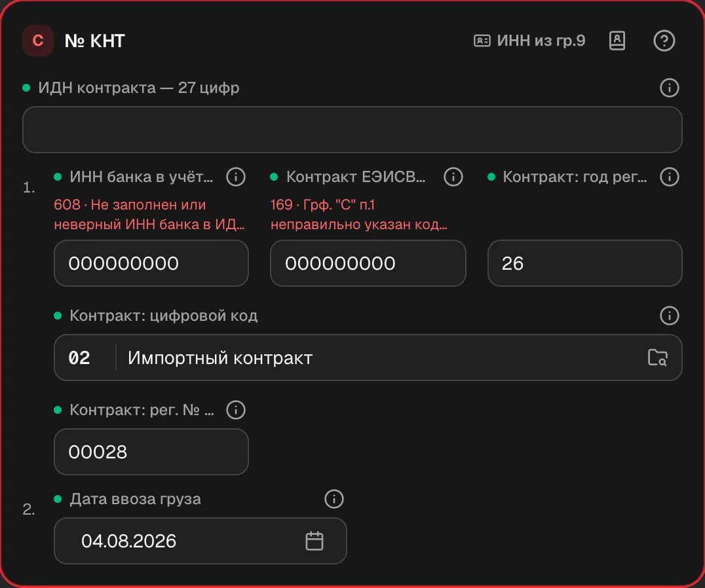Select the registration year field showing 26
This screenshot has height=588, width=705.
click(x=585, y=263)
